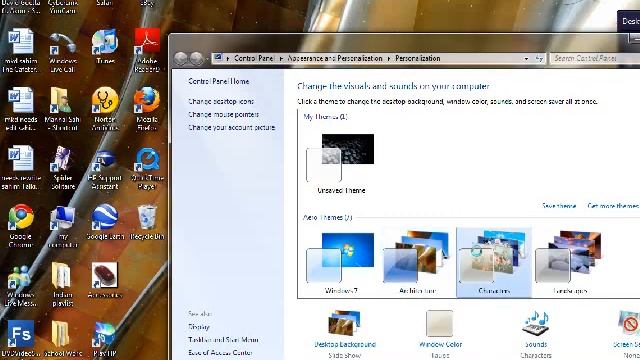Expand arrow after Appearance and Personalization breadcrumb

pyautogui.click(x=389, y=59)
